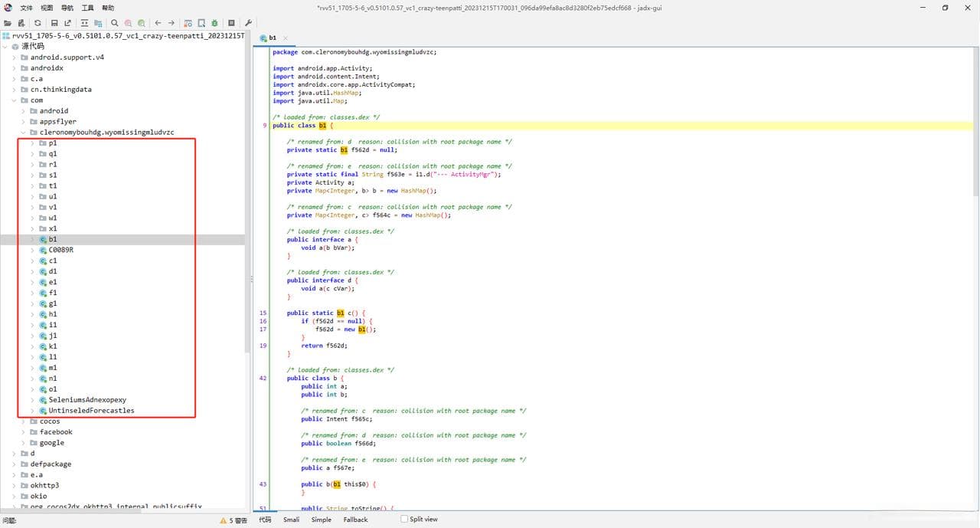Open preferences with the wrench icon
The image size is (980, 528).
(x=248, y=23)
